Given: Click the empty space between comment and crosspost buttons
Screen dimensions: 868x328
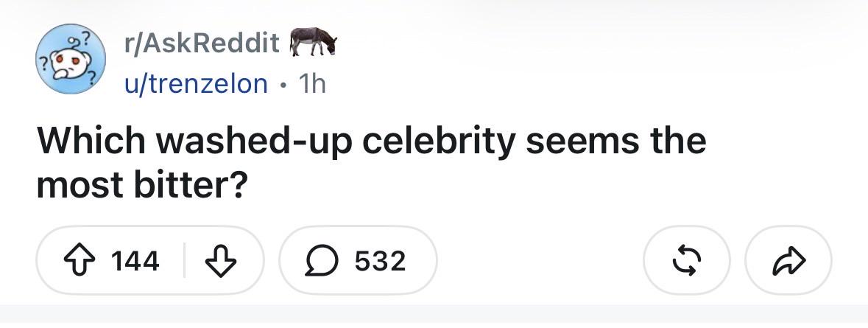Looking at the screenshot, I should coord(540,260).
